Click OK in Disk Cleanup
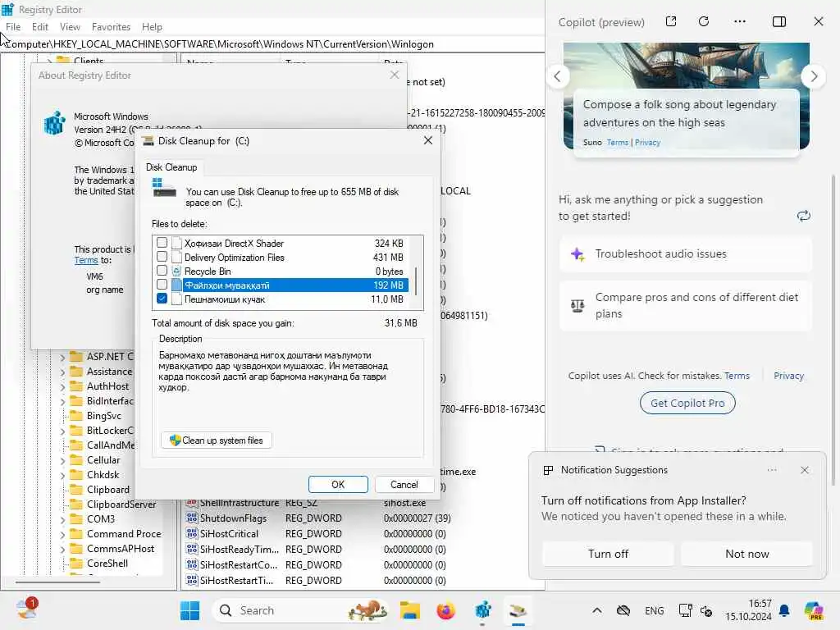 (338, 484)
